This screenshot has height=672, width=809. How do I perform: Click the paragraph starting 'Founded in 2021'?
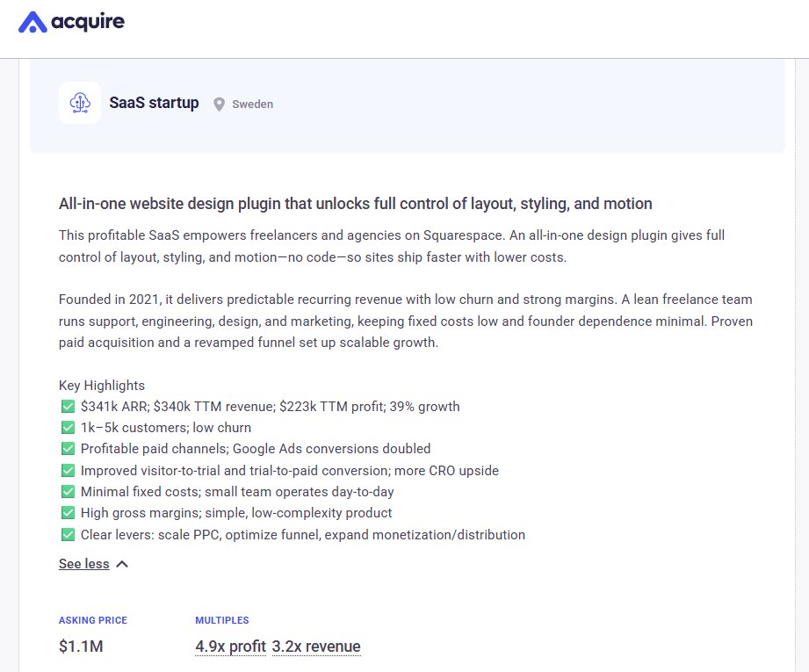point(406,321)
